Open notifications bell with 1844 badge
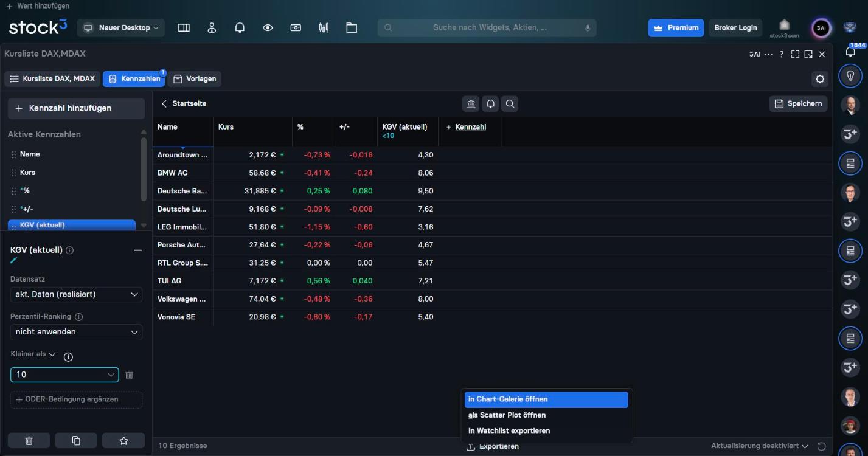 tap(851, 52)
